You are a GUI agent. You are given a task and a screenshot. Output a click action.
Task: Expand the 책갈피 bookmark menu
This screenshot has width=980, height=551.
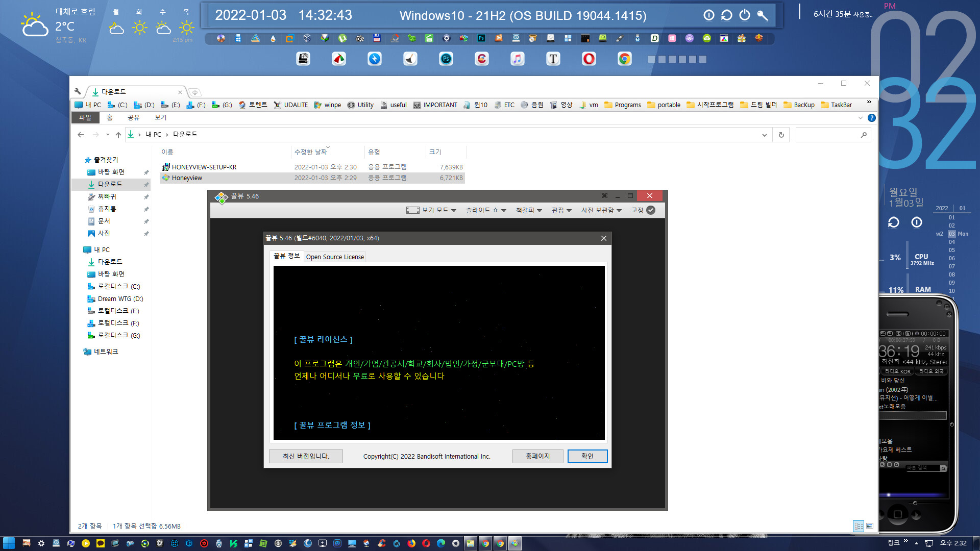(529, 210)
